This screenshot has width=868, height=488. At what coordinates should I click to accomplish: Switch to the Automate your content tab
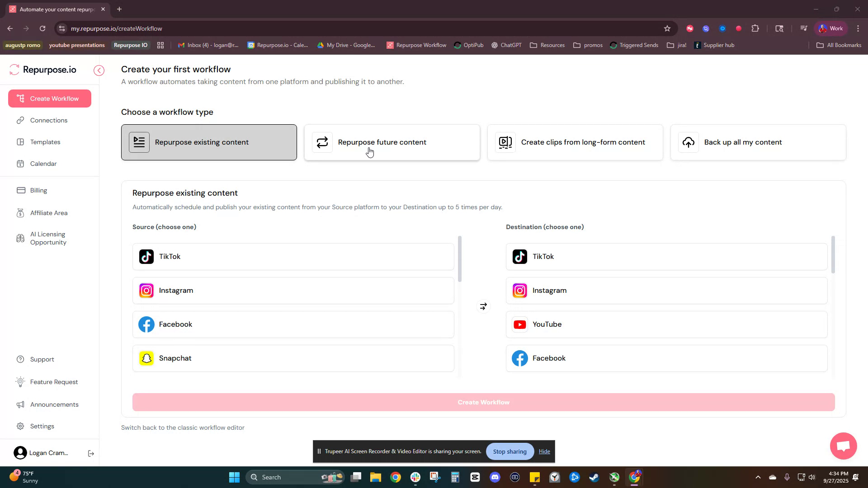click(x=54, y=9)
